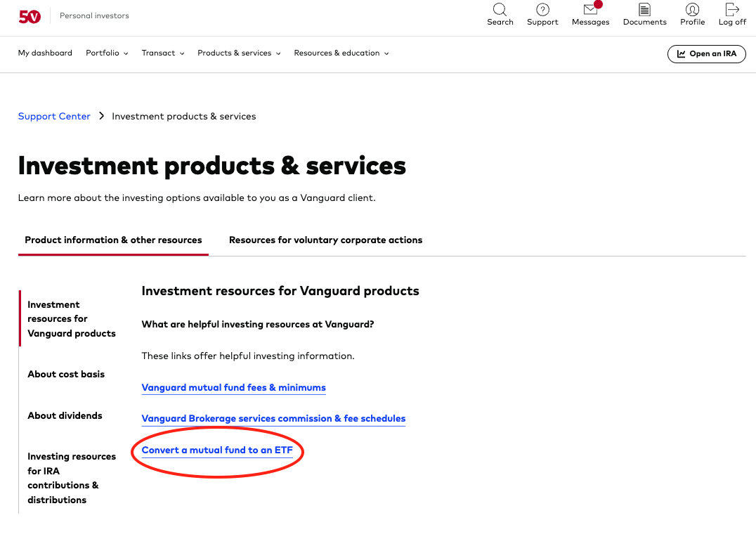This screenshot has height=539, width=756.
Task: Click 'Learn more about the investing options' description text
Action: (197, 197)
